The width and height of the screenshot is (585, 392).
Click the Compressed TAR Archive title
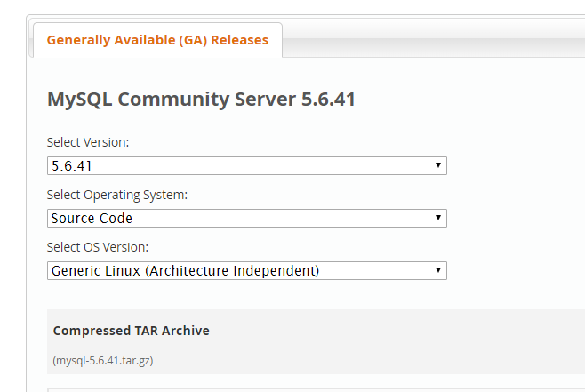[x=131, y=331]
